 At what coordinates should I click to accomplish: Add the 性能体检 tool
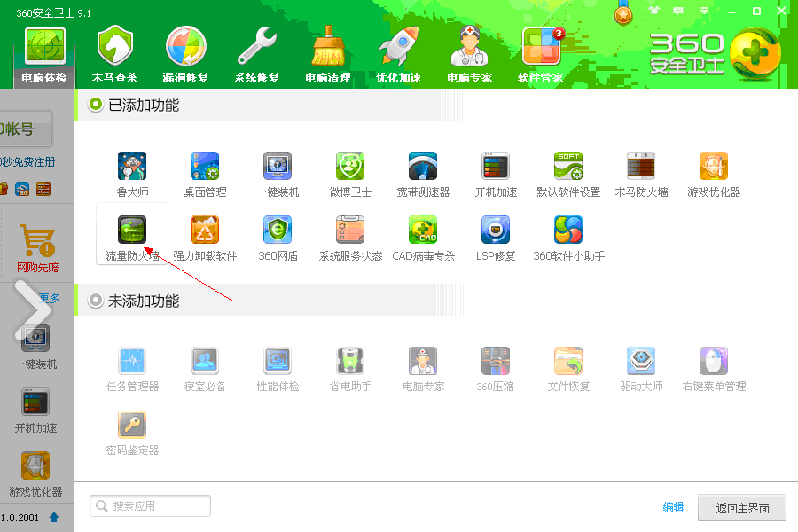[278, 369]
